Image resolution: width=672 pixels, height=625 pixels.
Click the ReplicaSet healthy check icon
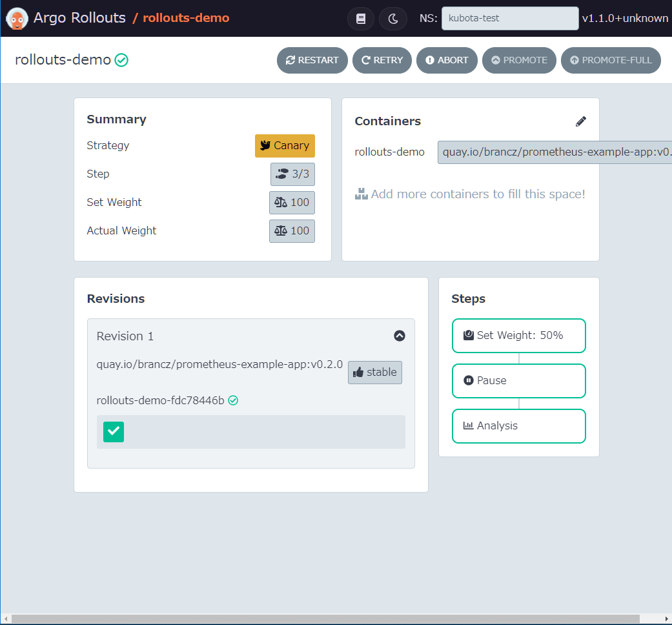[233, 400]
